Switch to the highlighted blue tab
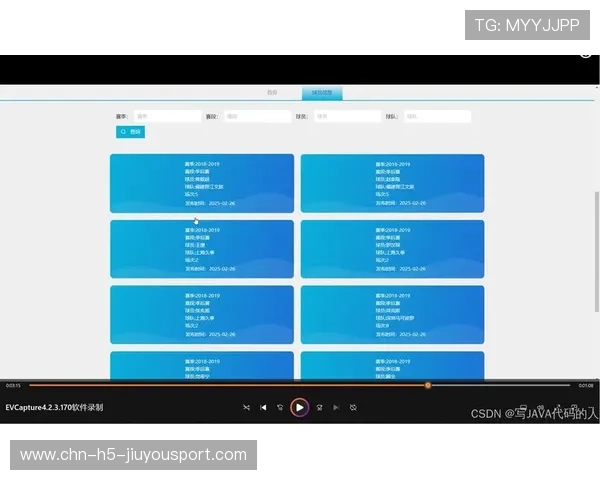Image resolution: width=600 pixels, height=480 pixels. tap(322, 93)
